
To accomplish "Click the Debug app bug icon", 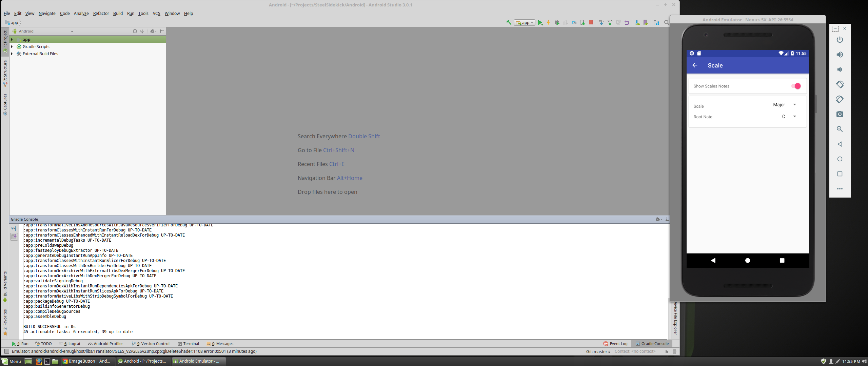I will [x=557, y=22].
